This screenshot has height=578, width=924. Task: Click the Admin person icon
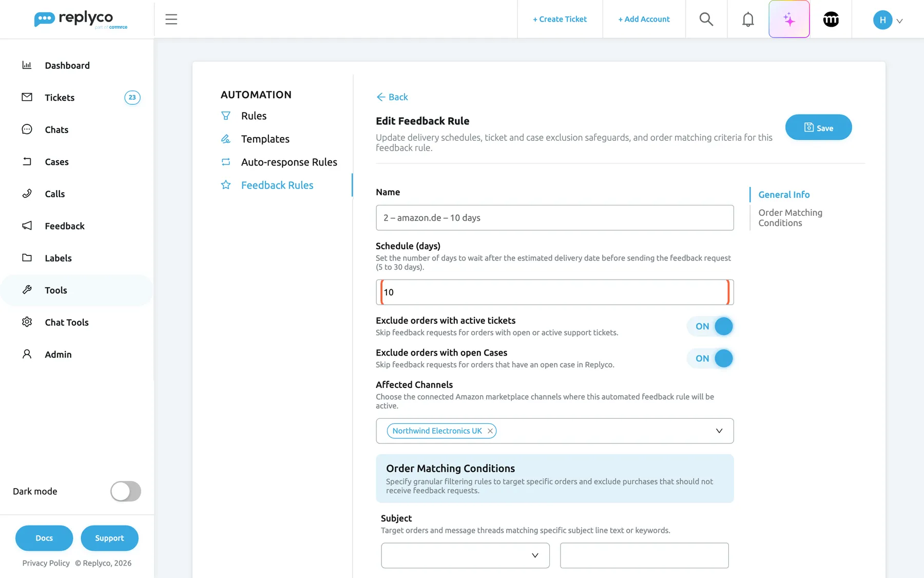[27, 355]
